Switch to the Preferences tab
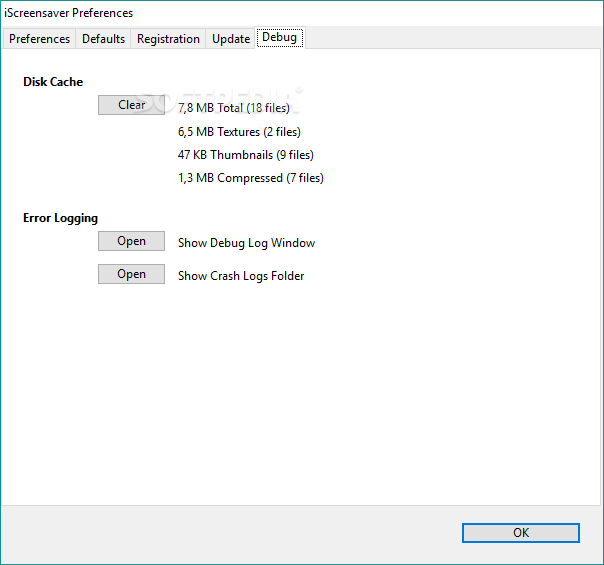The image size is (604, 565). [39, 39]
